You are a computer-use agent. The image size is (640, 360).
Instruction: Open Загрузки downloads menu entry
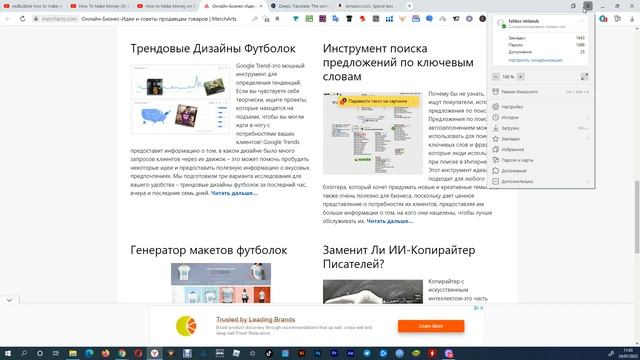541,128
